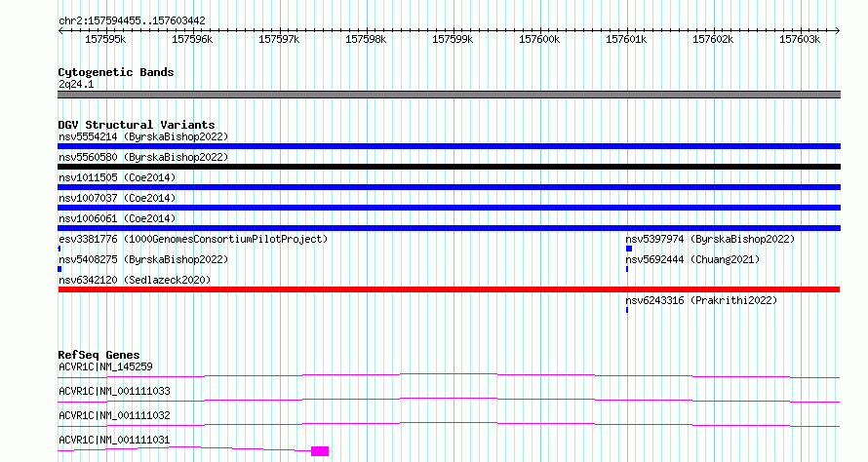Image resolution: width=868 pixels, height=462 pixels.
Task: Click the nsv6243316 (Prakrithi2022) label
Action: click(701, 300)
